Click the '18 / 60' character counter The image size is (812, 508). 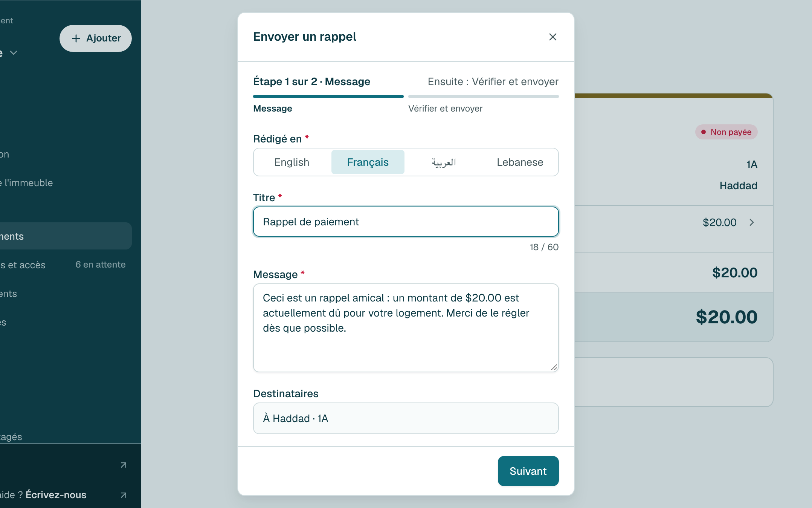[544, 247]
